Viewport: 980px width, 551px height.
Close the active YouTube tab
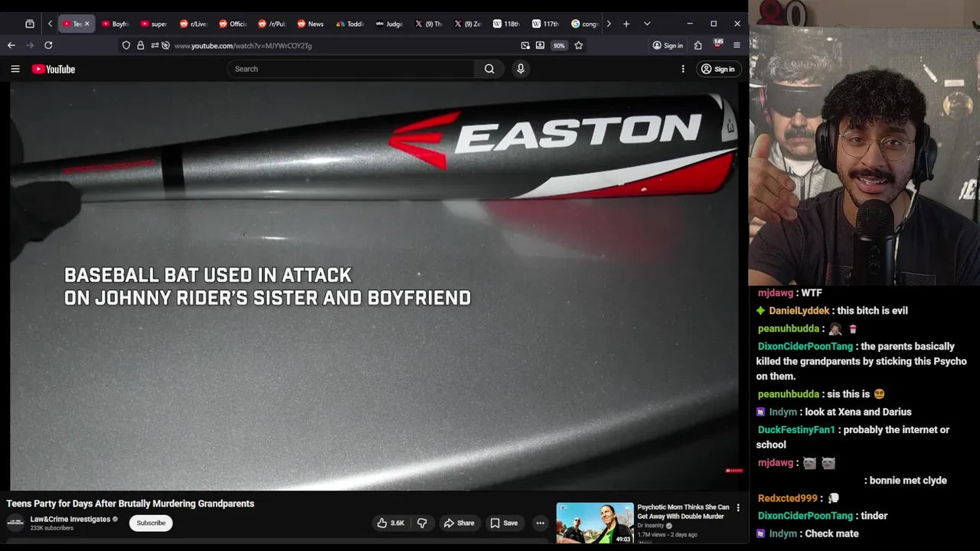pos(87,24)
